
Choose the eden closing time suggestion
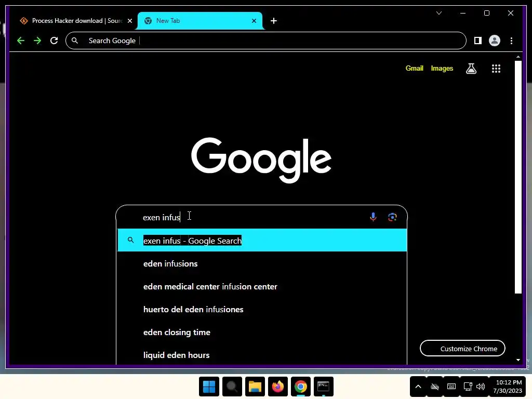(x=262, y=332)
